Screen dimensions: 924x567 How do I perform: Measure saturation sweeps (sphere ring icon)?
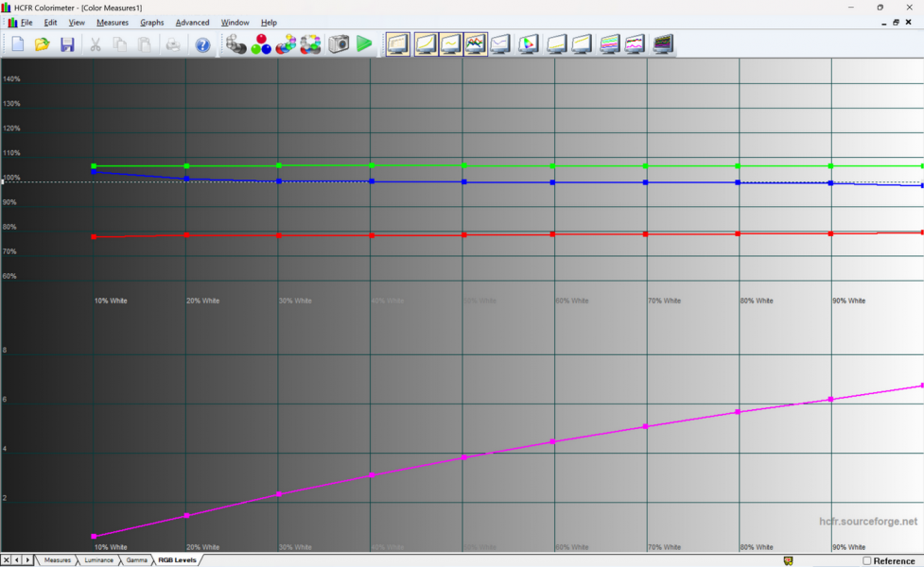tap(310, 44)
